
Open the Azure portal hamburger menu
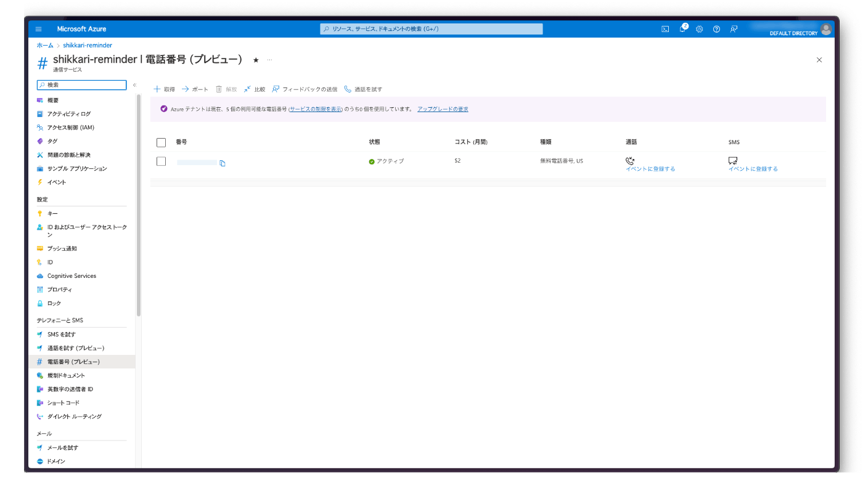(39, 29)
